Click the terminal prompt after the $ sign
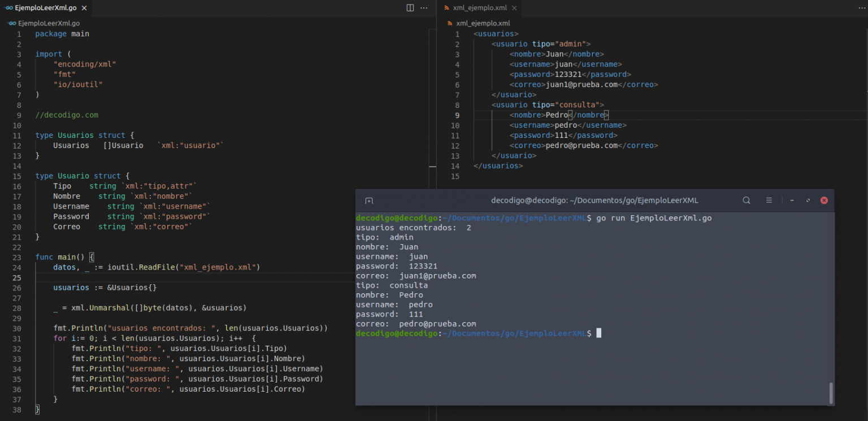868x421 pixels. (599, 333)
